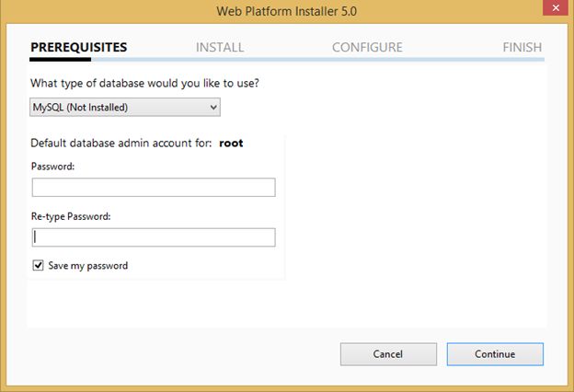Select the INSTALL step tab
Viewport: 574px width, 392px height.
pyautogui.click(x=220, y=47)
